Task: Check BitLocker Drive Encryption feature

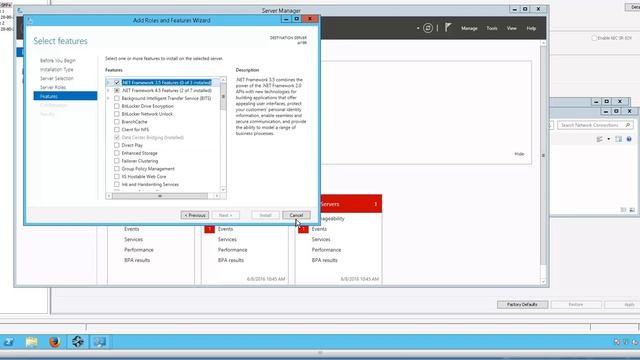Action: tap(117, 106)
